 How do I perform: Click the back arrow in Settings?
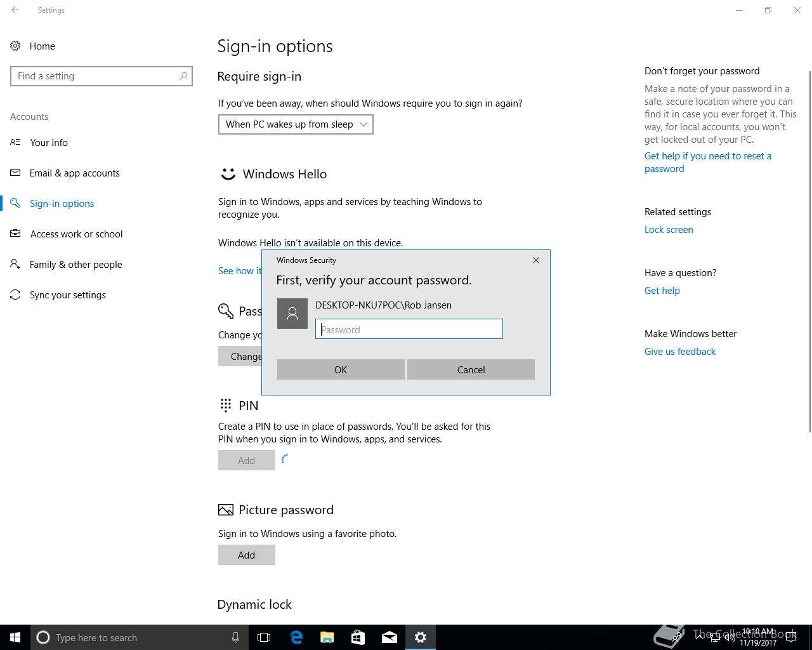[x=15, y=10]
